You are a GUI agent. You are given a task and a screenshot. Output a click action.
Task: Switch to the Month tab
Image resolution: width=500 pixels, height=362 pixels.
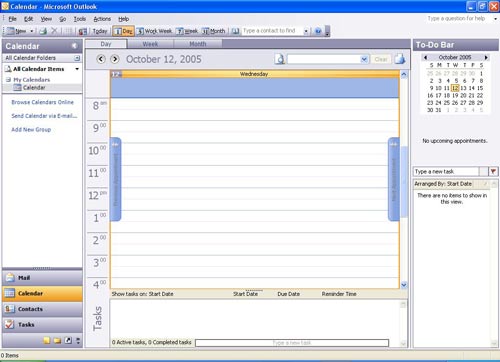[198, 44]
